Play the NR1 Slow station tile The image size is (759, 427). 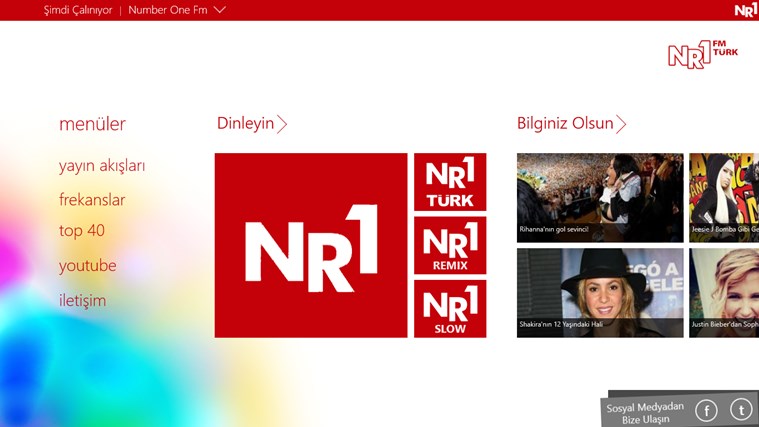coord(450,309)
